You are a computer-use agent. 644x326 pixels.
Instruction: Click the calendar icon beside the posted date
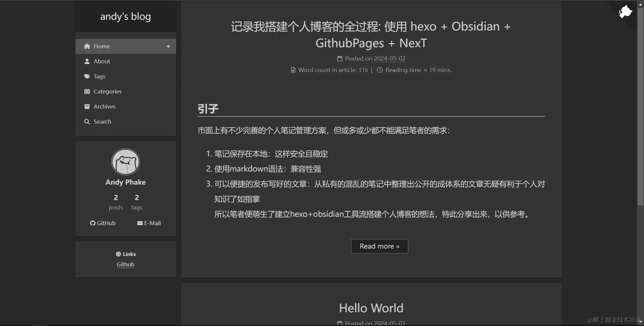click(340, 59)
